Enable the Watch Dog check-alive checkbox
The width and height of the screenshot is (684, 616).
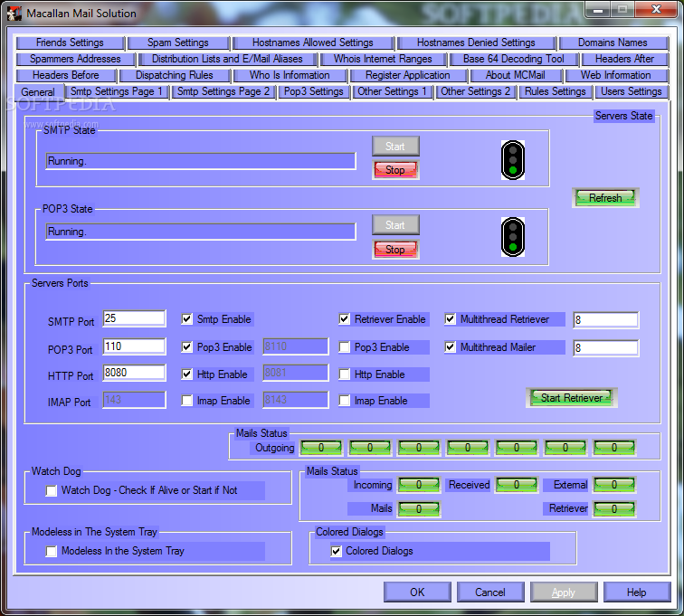[51, 490]
